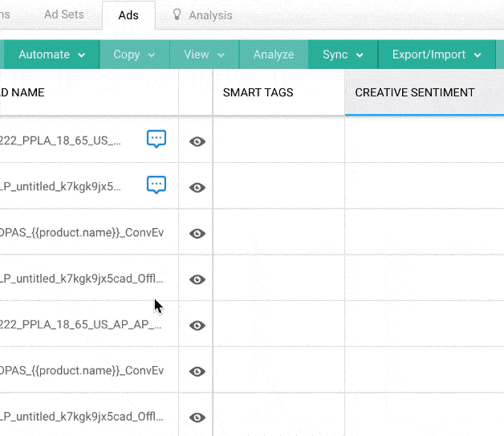Click eye icon for the first LP_untitled_k7kgk9jx5cad_Offl... row

coord(197,279)
